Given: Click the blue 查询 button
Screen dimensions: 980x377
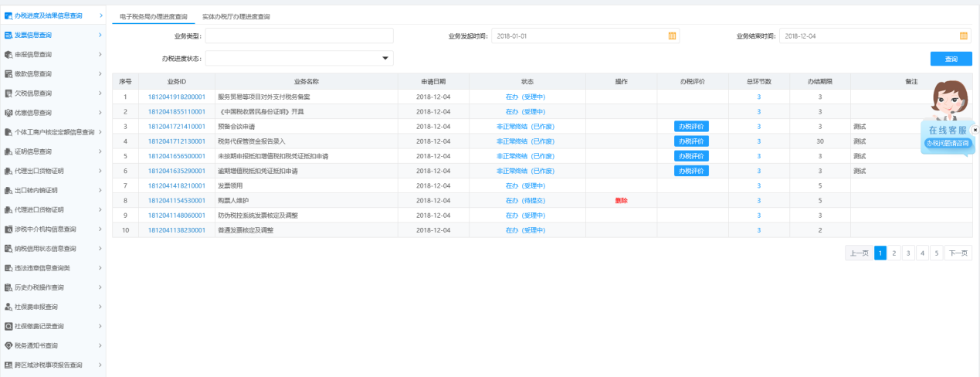Looking at the screenshot, I should [x=951, y=59].
